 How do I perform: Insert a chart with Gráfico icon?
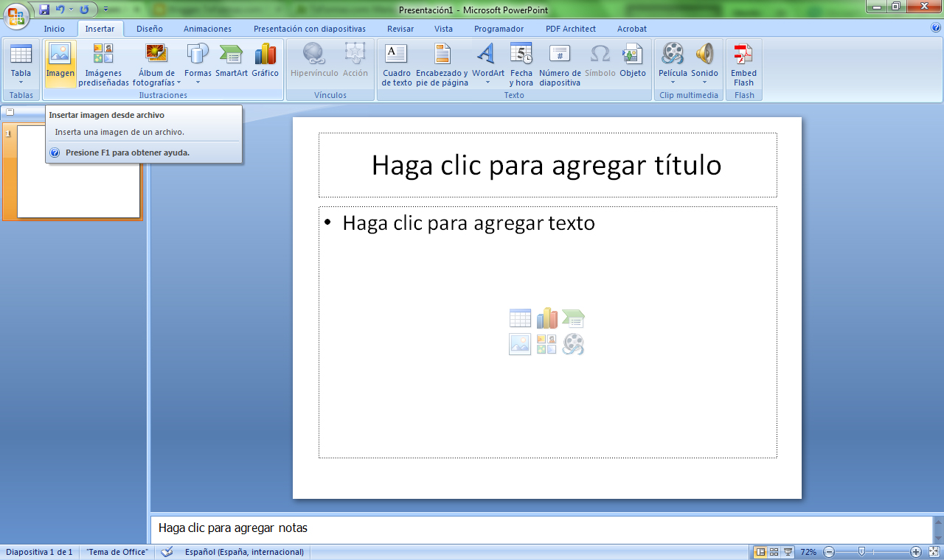point(265,55)
